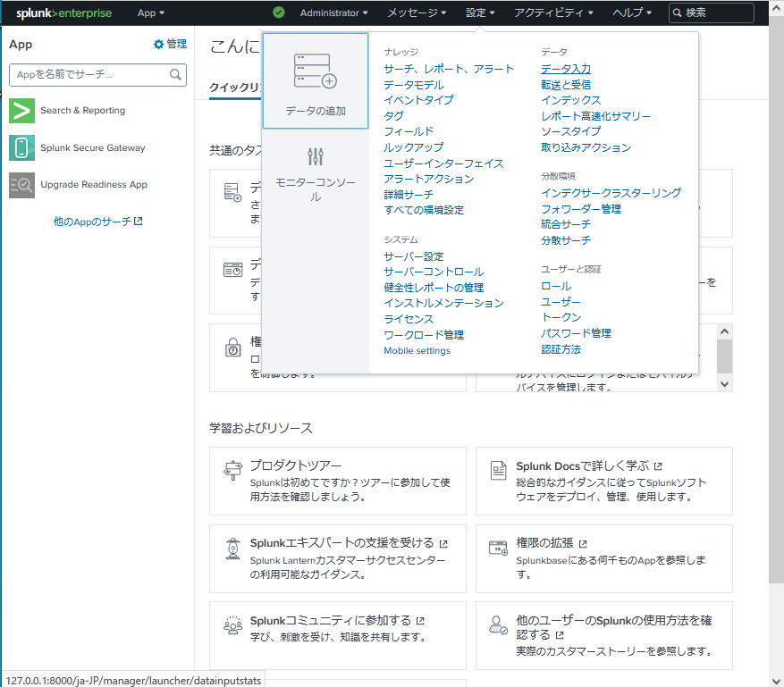Image resolution: width=784 pixels, height=687 pixels.
Task: Click the 権限の拡張 card icon
Action: point(499,548)
